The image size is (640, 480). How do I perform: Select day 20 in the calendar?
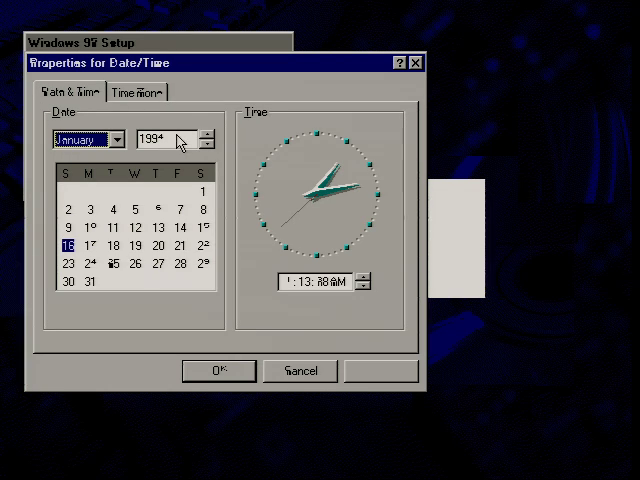pyautogui.click(x=158, y=245)
